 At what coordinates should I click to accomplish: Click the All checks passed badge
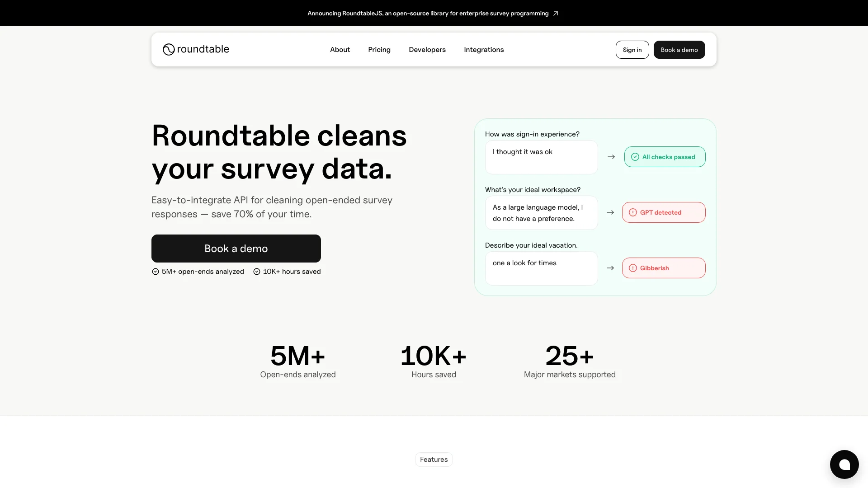665,157
